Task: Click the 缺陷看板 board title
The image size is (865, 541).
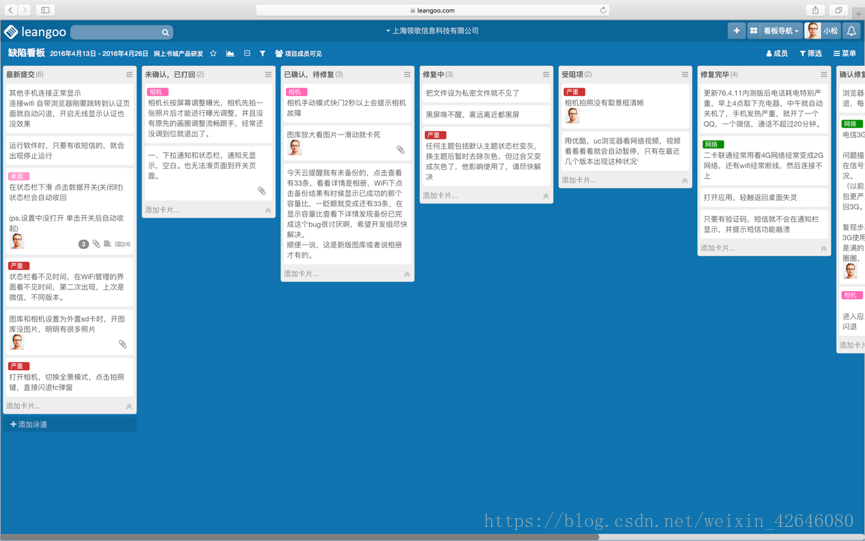Action: [26, 53]
